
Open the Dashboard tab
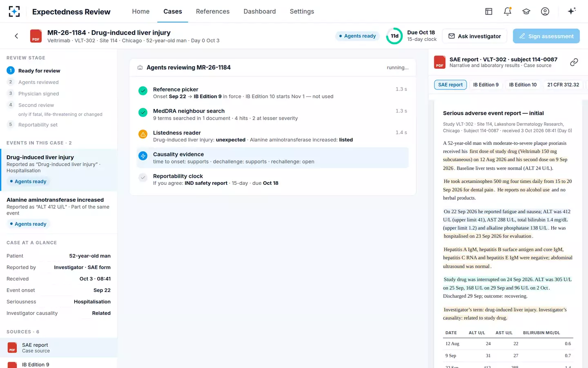tap(260, 11)
